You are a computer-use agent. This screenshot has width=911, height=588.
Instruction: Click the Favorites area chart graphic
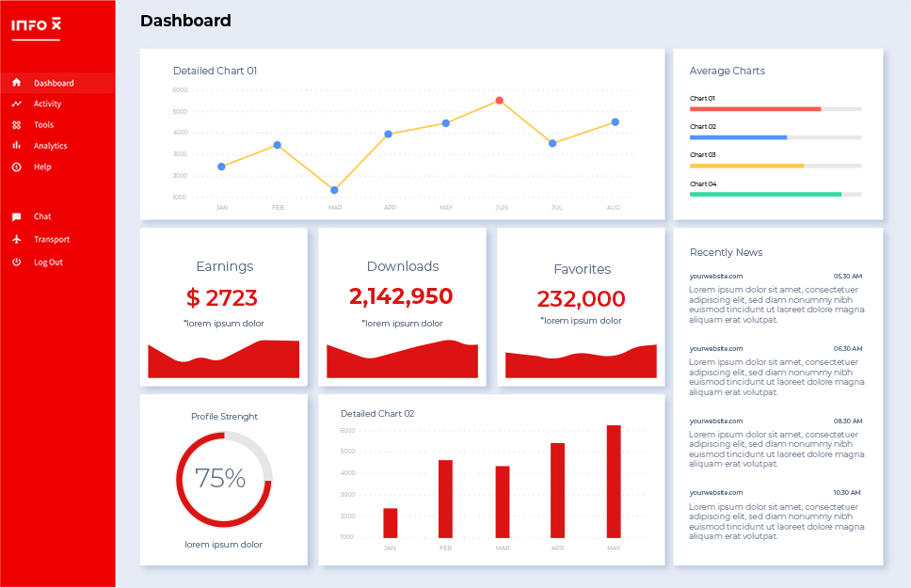click(x=581, y=361)
